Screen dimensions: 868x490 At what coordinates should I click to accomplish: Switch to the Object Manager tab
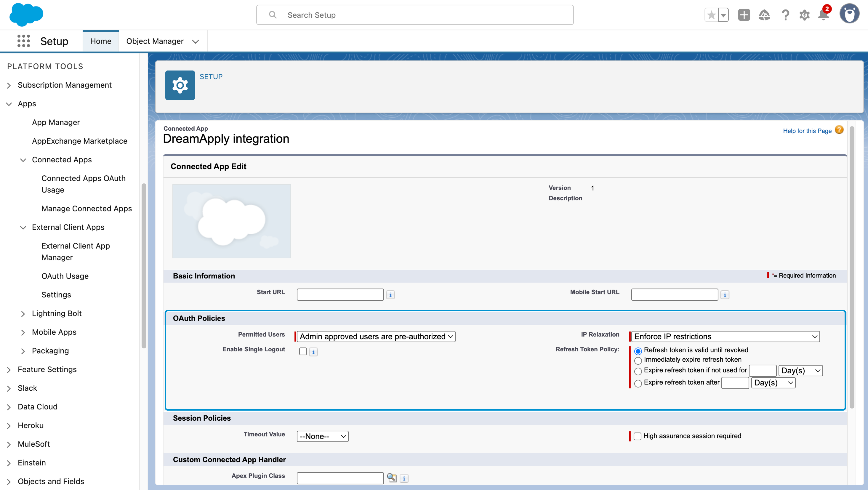(x=155, y=41)
